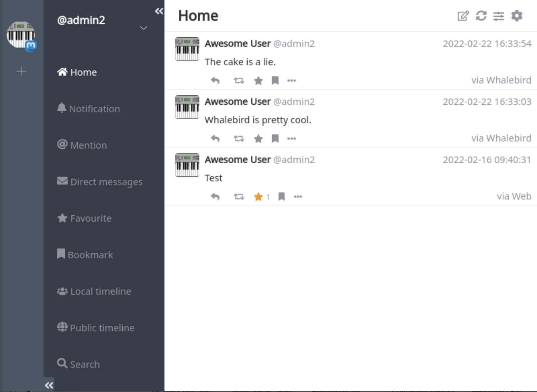Open the compose new toot icon
537x392 pixels.
463,16
